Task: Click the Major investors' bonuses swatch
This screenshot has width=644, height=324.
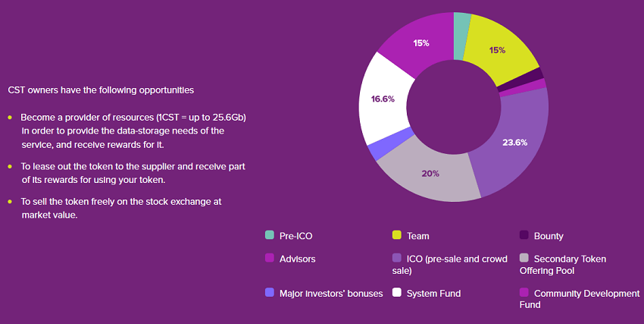Action: point(269,292)
